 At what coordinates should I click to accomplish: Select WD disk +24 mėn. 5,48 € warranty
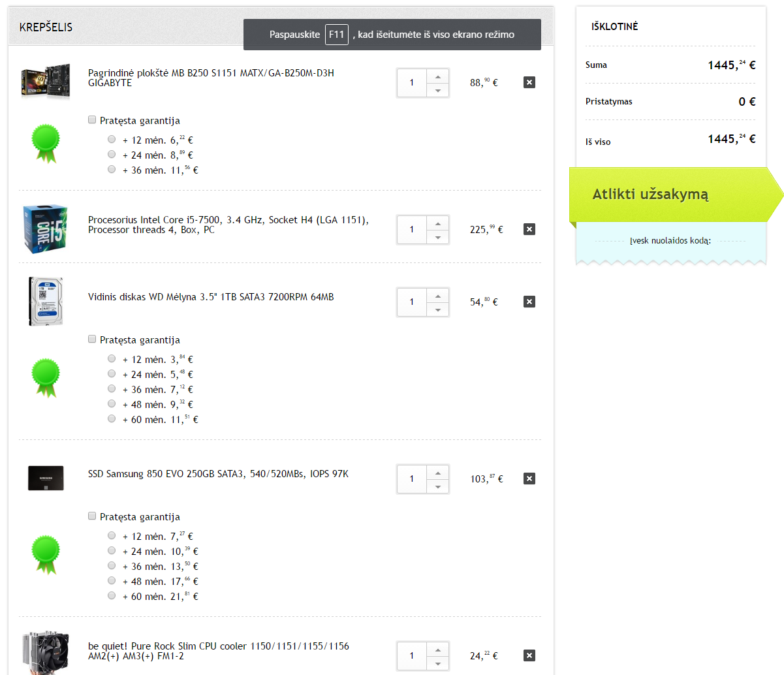coord(112,373)
